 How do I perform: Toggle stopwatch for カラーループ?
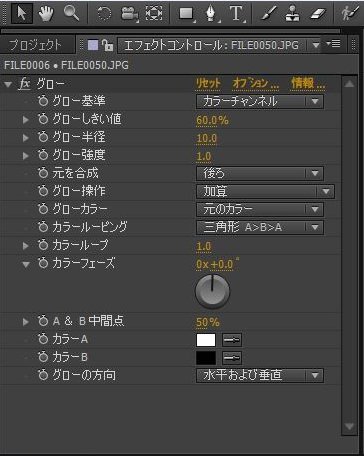click(43, 245)
